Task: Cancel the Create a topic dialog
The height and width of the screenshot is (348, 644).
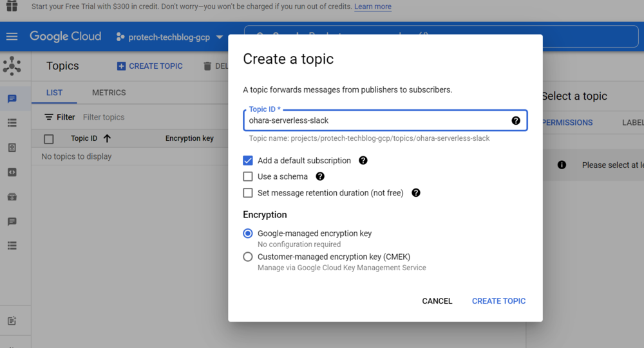Action: [437, 301]
